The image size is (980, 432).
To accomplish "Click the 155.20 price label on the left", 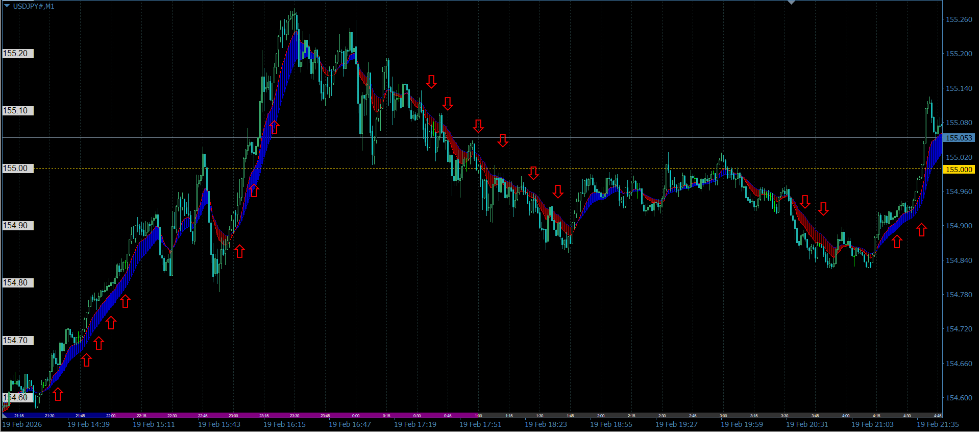I will click(x=18, y=54).
